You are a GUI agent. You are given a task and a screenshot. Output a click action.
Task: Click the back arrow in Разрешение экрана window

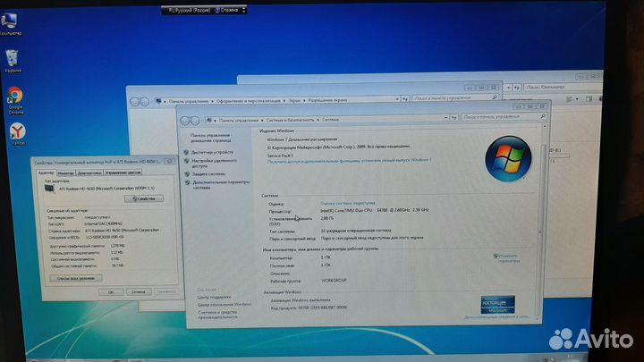click(x=135, y=101)
